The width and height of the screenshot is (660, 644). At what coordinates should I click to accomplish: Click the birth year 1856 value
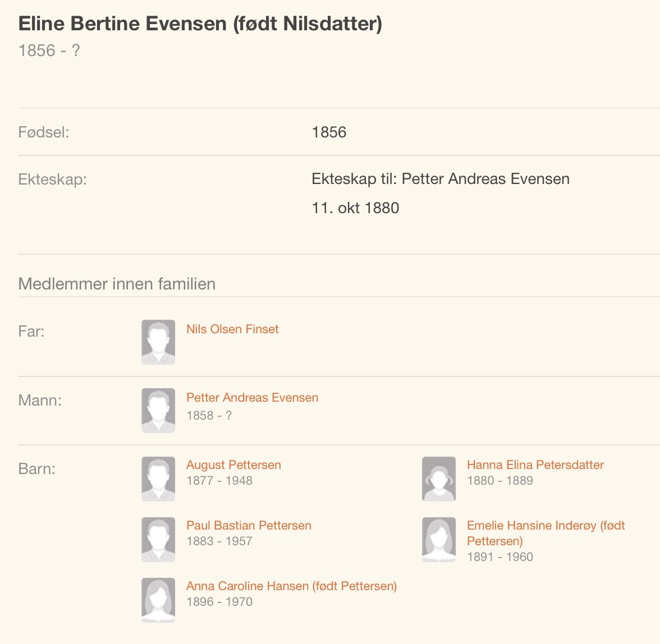click(329, 132)
